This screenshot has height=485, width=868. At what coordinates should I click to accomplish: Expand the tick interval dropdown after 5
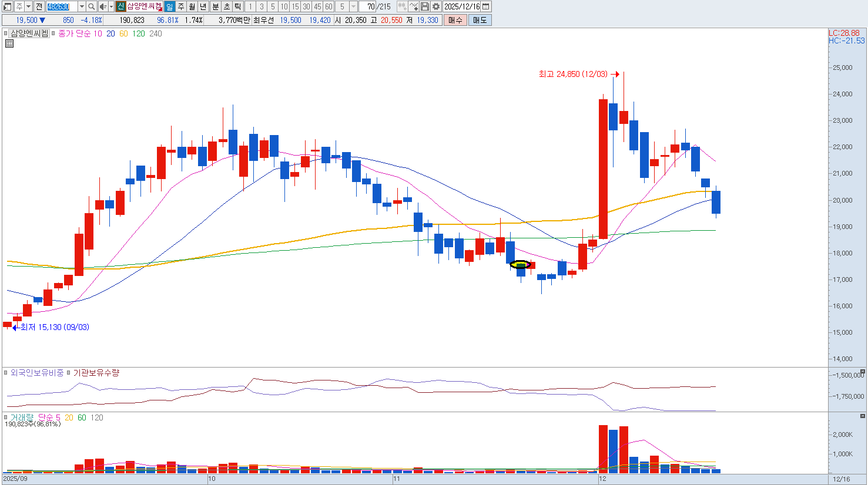pos(353,6)
